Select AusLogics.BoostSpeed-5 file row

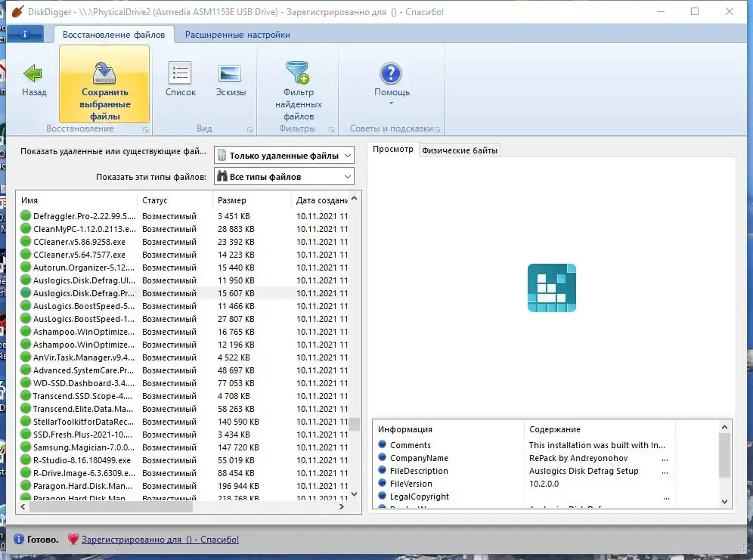click(x=184, y=306)
